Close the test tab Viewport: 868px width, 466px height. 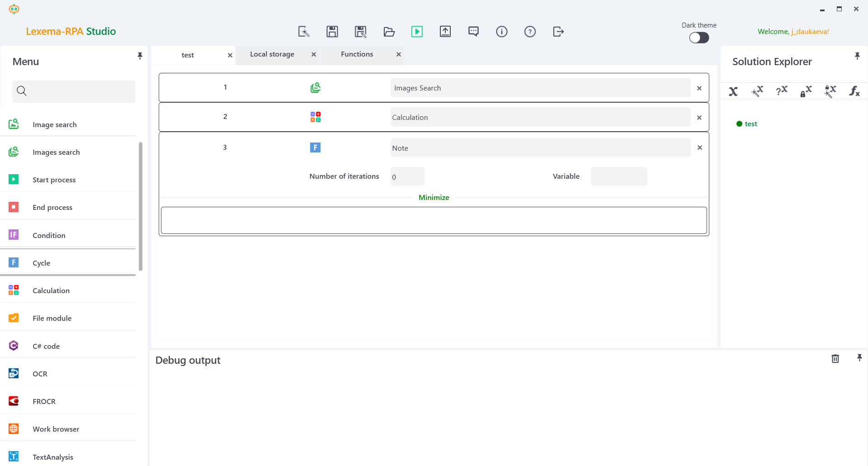pos(230,55)
